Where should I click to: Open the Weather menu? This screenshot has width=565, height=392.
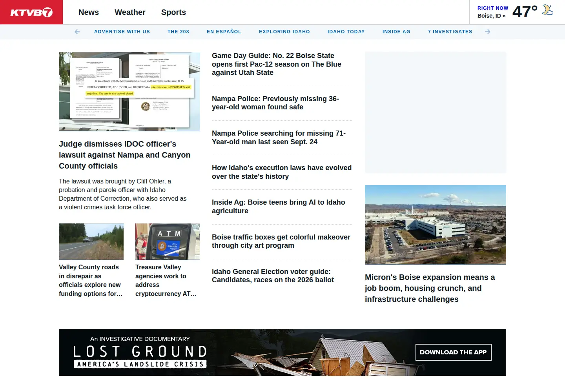click(130, 12)
